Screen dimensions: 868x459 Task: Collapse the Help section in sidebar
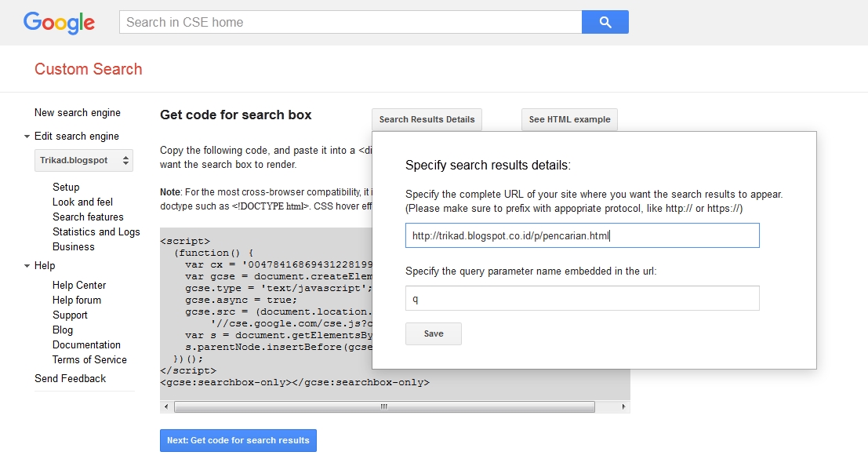point(27,266)
